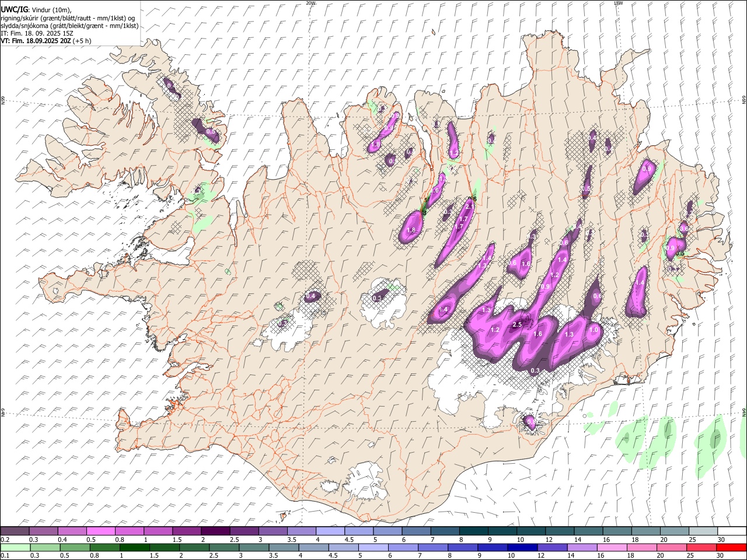Click the valid time line 'VT: Fim. 18.09.2025 20Z'
Screen dimensions: 747x560
(36, 41)
